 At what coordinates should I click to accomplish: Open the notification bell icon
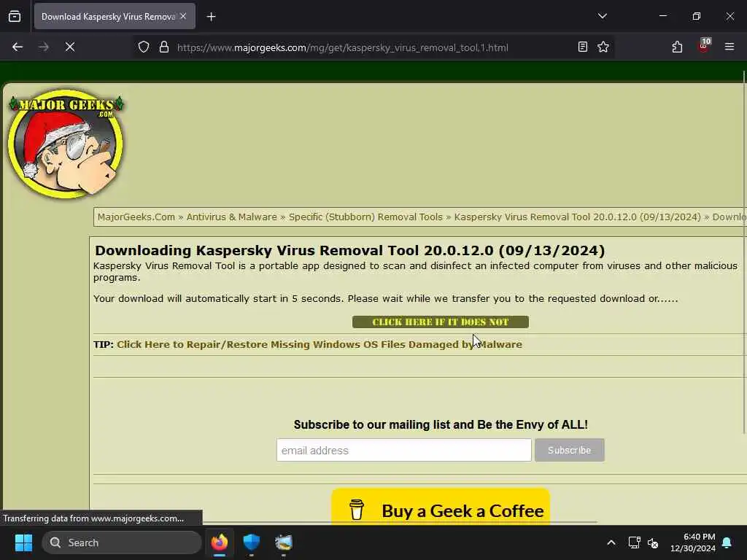point(727,542)
